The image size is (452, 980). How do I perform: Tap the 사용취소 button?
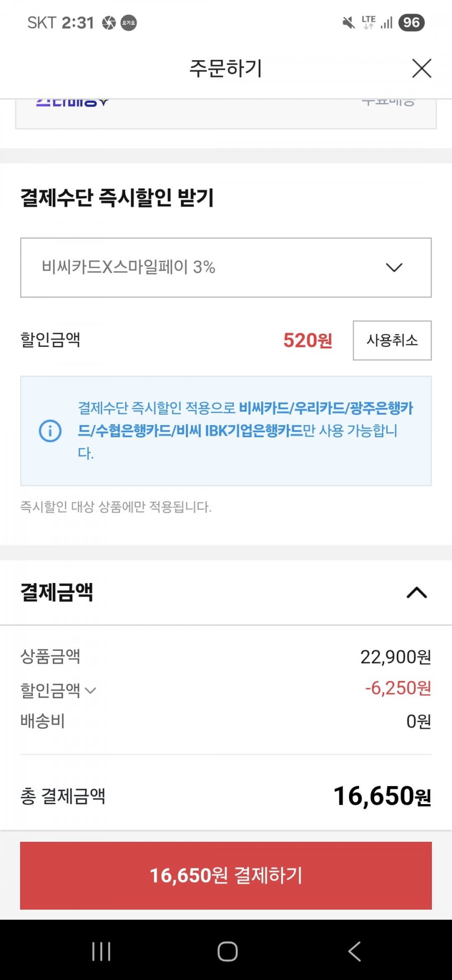392,340
